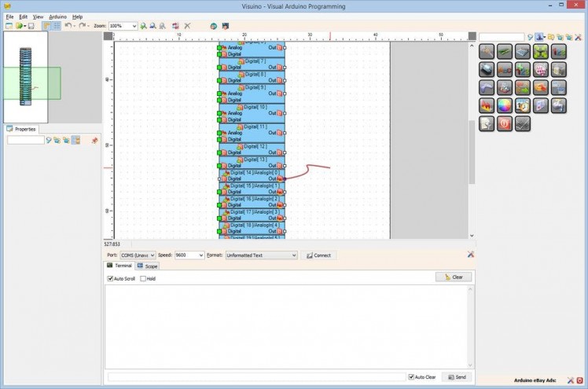Click the terminal send text input field
Screen dimensions: 588x389
(256, 377)
